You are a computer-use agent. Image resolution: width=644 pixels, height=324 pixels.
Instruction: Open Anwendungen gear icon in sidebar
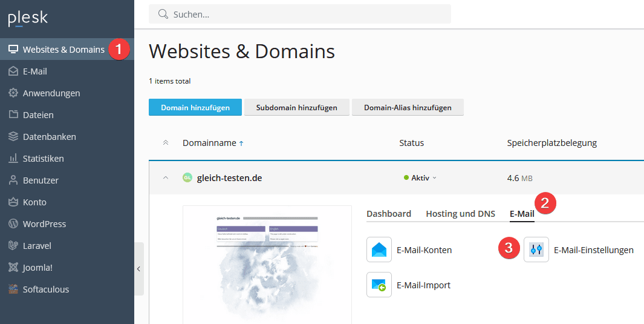click(x=13, y=93)
